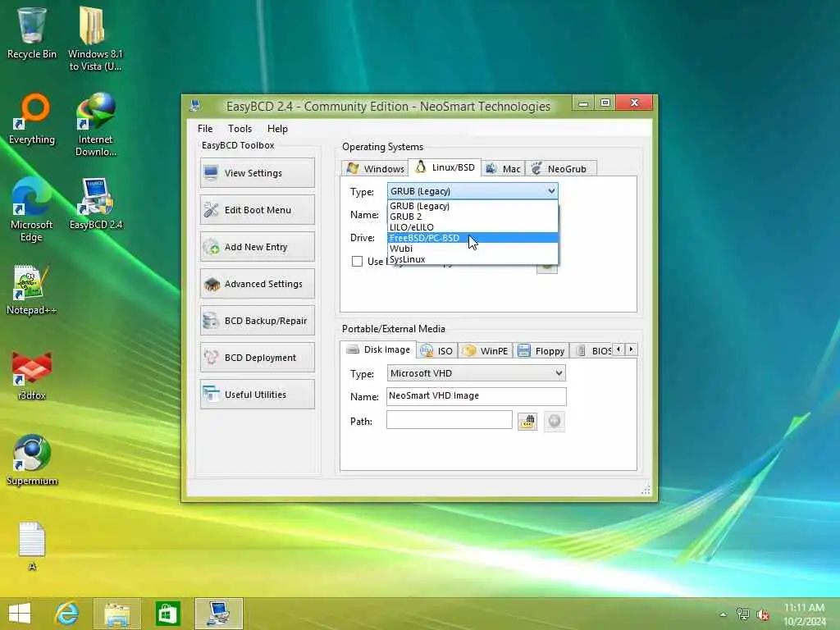
Task: Click the empty Path input field
Action: coord(449,420)
